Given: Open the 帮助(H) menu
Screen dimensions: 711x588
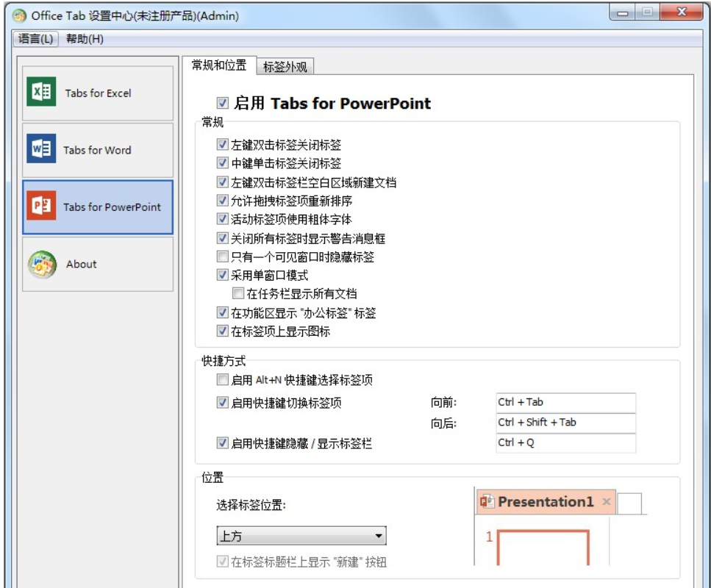Looking at the screenshot, I should click(x=85, y=39).
